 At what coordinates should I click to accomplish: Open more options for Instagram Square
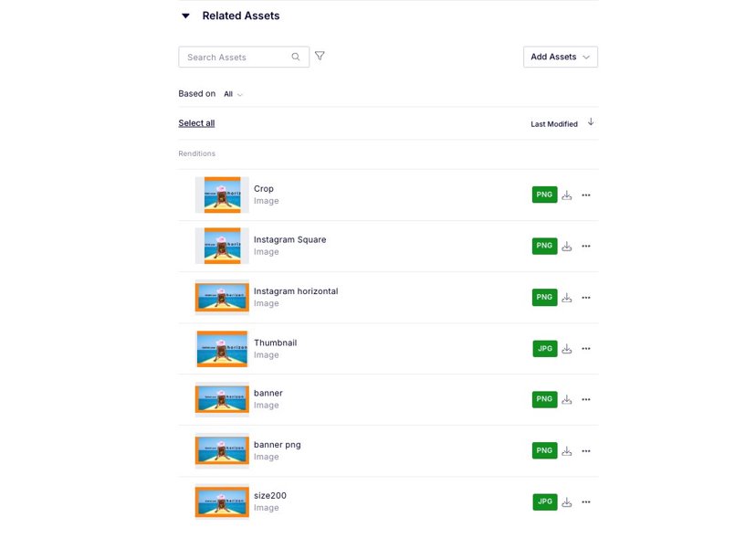pyautogui.click(x=586, y=246)
